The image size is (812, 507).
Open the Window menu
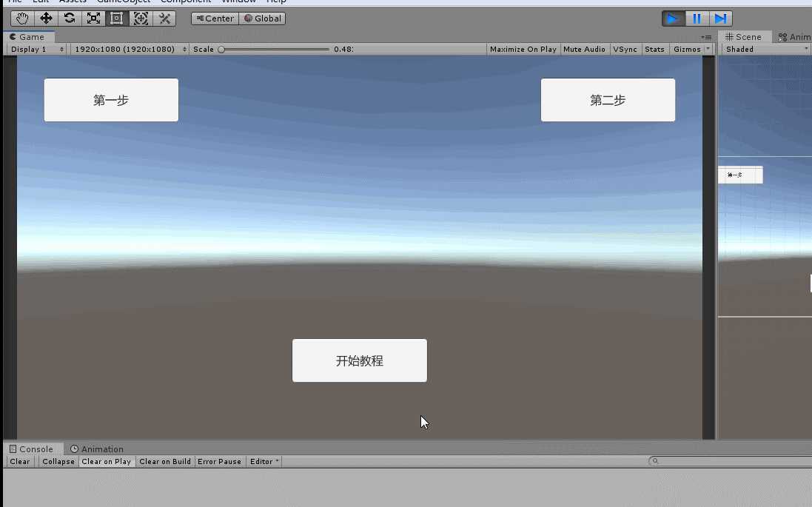click(239, 1)
